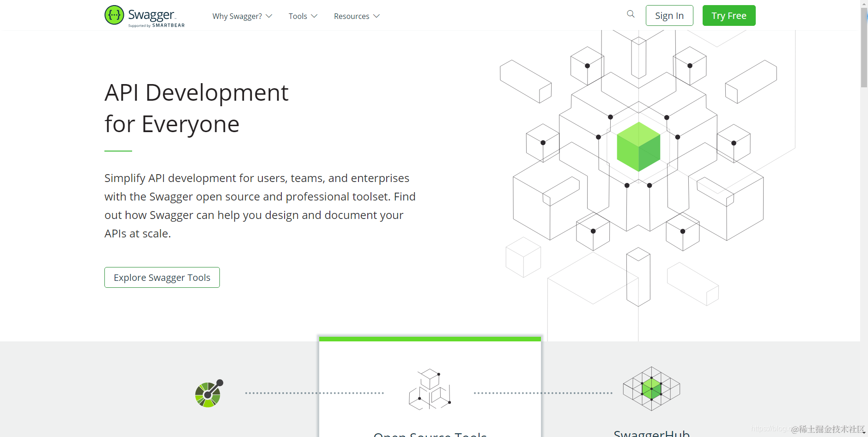Click the Swagger wordmark text

152,15
